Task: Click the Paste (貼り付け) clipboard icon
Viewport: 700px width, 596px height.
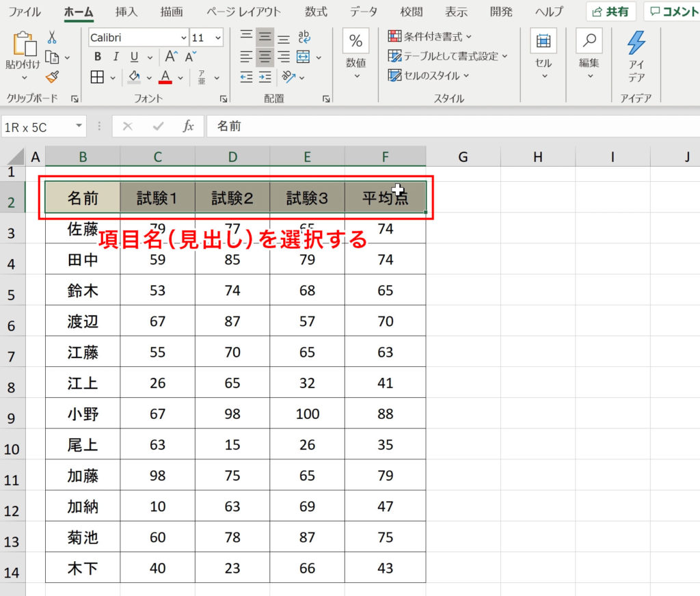Action: (25, 44)
